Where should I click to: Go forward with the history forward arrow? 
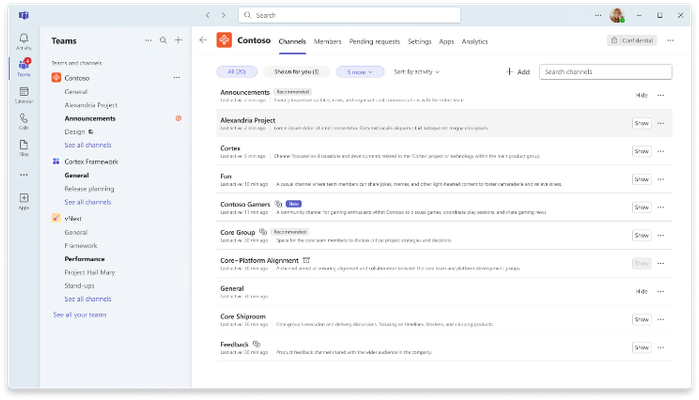(223, 15)
